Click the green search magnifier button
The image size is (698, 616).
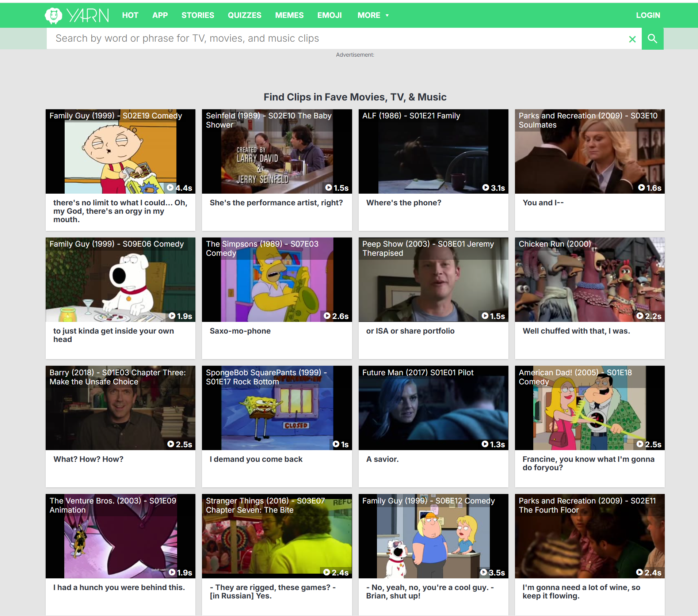pyautogui.click(x=652, y=39)
